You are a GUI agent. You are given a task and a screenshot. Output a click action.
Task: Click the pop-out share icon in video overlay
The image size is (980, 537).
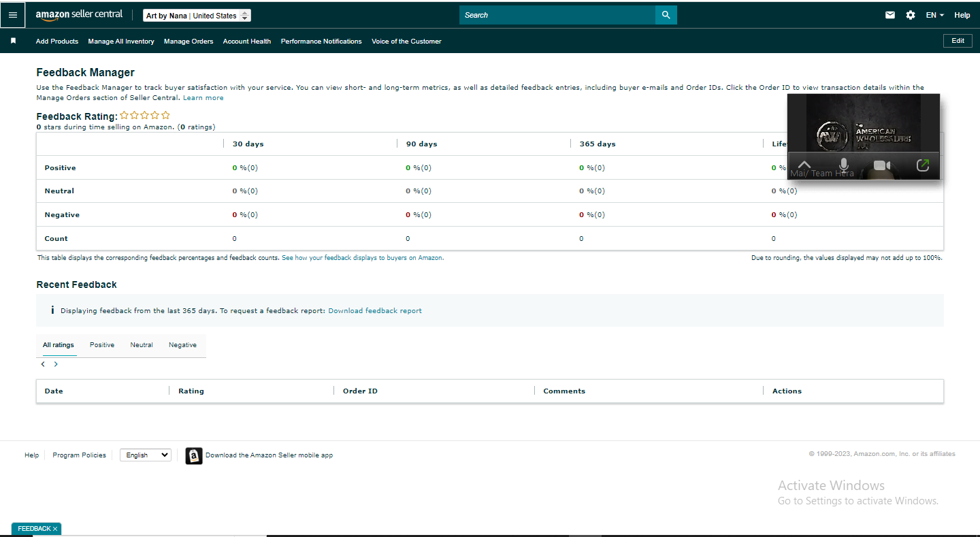point(923,165)
